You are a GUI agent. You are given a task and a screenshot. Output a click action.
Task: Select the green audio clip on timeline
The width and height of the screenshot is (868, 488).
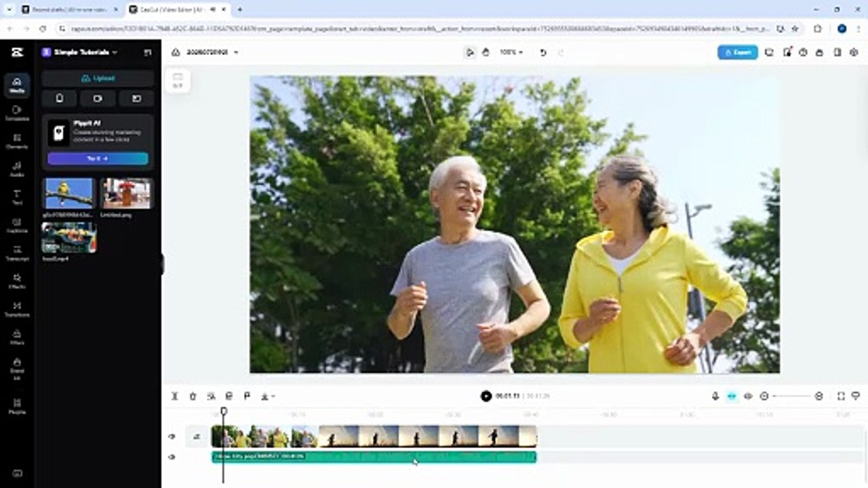pyautogui.click(x=374, y=457)
